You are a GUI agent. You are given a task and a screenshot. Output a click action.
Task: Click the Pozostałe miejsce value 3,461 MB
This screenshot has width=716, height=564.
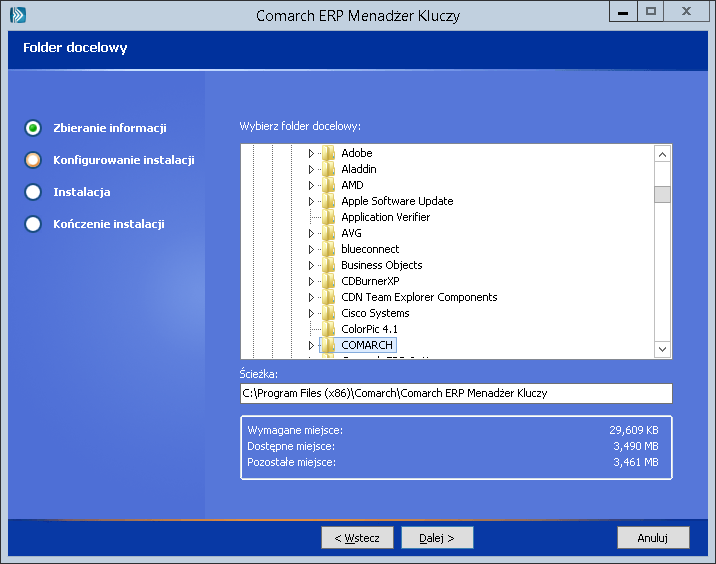(636, 462)
